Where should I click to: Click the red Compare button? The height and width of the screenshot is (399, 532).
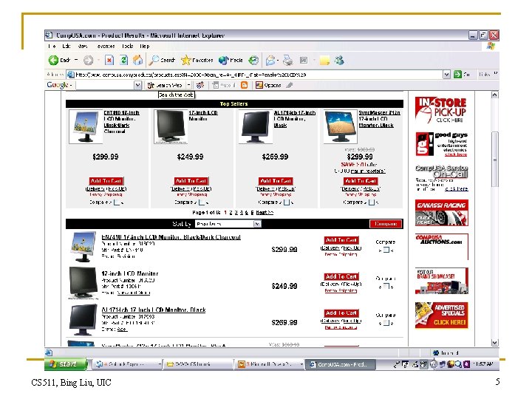click(386, 224)
